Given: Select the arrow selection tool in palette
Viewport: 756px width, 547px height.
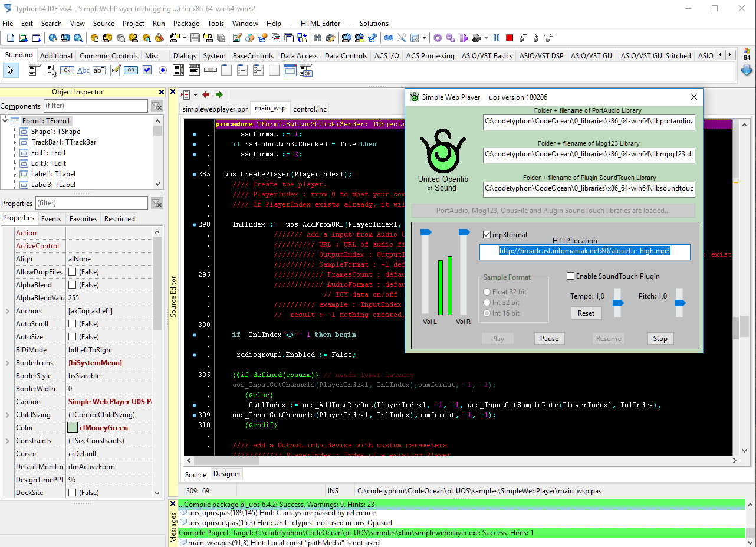Looking at the screenshot, I should (x=10, y=70).
